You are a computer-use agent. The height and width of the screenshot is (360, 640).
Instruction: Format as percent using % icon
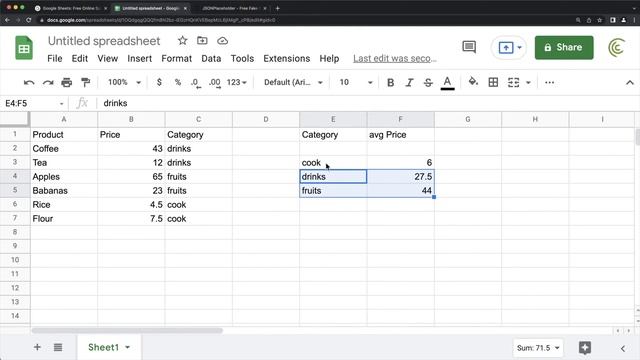pos(178,82)
